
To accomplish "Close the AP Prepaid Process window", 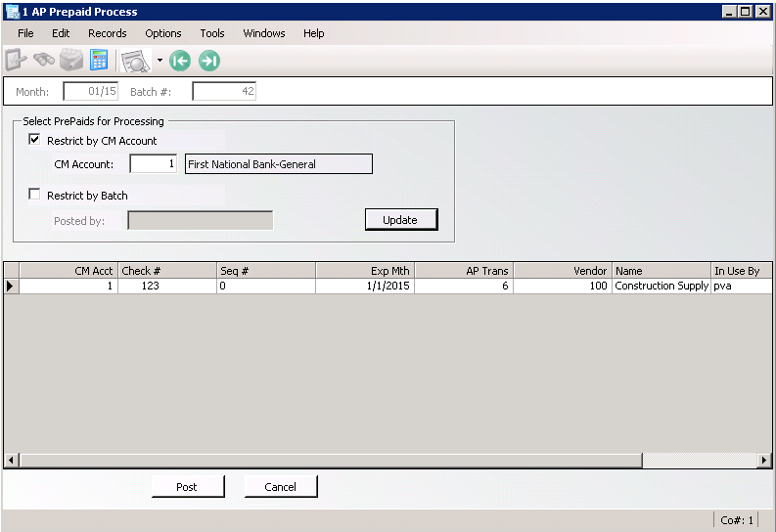I will click(x=762, y=11).
